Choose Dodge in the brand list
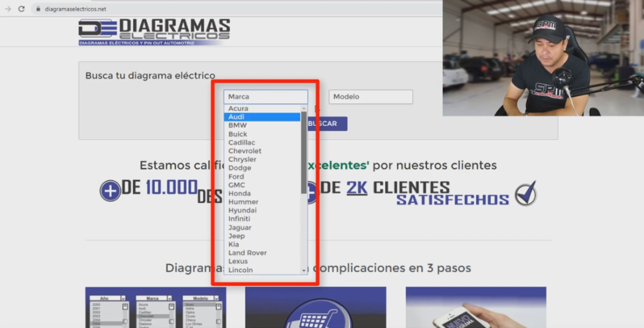The image size is (644, 328). [x=262, y=167]
